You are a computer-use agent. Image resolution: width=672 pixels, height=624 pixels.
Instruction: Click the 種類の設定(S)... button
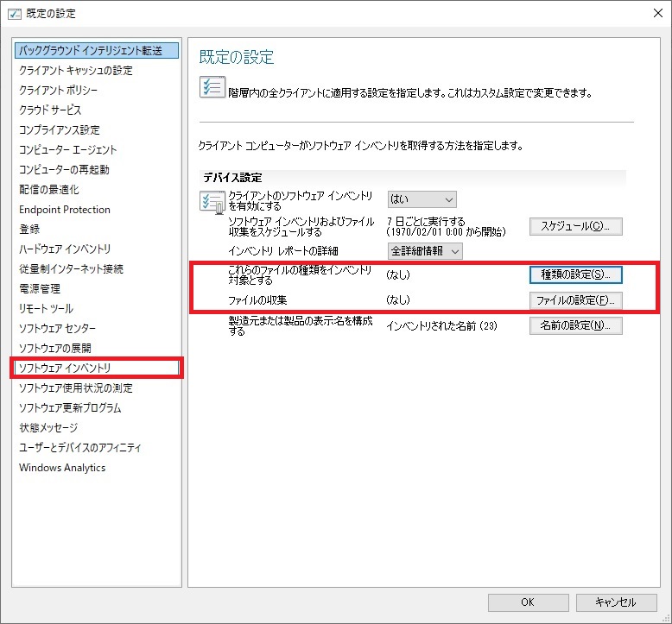coord(575,274)
